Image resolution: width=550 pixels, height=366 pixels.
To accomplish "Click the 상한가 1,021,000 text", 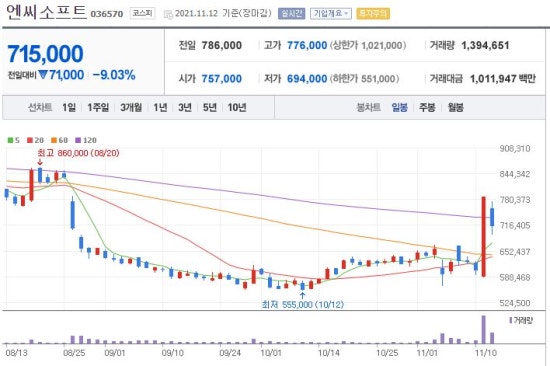I will 368,45.
